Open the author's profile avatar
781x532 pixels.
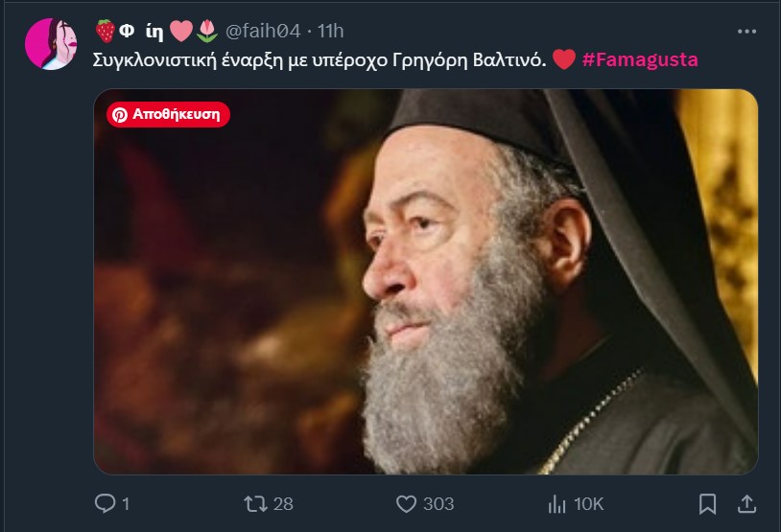(50, 44)
